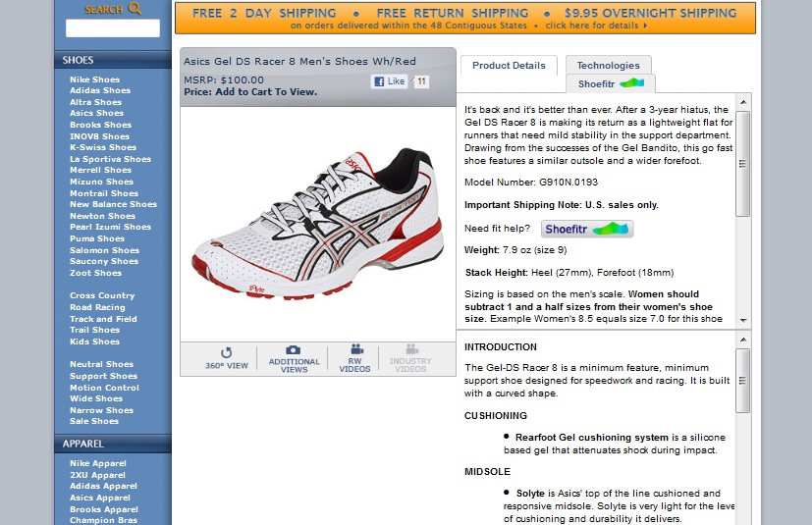The image size is (812, 525).
Task: Click into the search text box
Action: (x=112, y=28)
